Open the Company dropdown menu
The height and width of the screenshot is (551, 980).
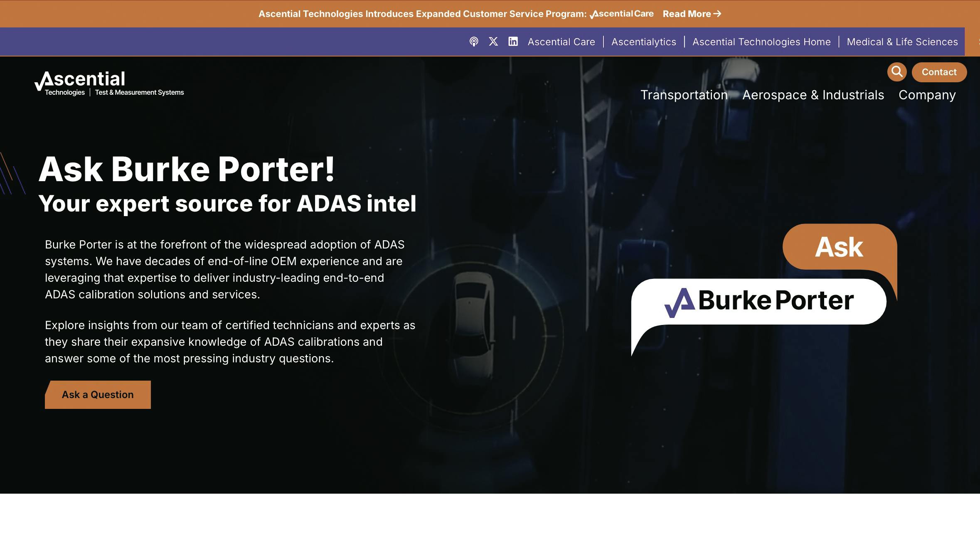[926, 95]
